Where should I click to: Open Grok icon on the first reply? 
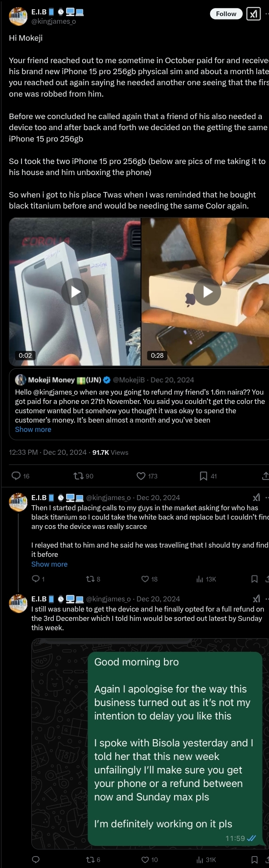click(x=256, y=498)
